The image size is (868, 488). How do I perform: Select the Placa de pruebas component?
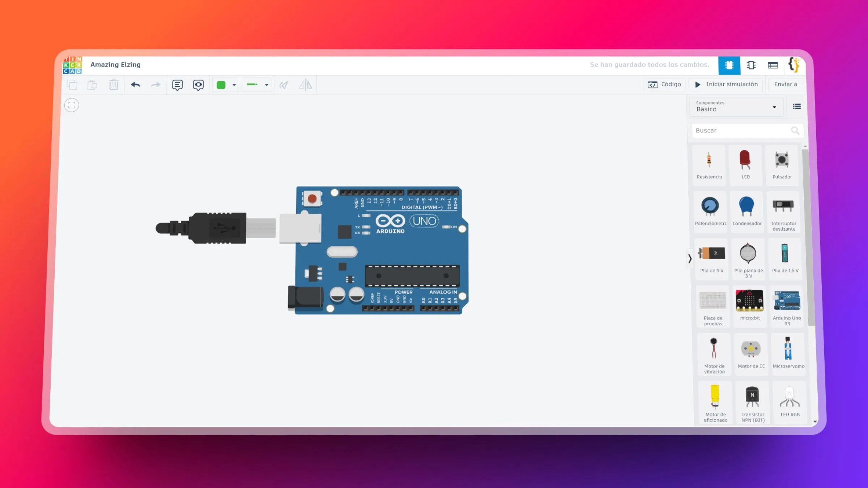point(713,307)
